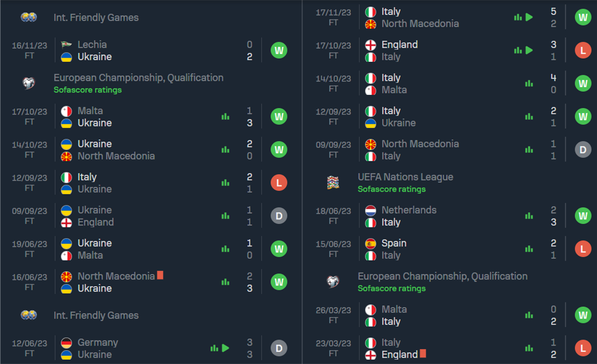
Task: Open left European Championship, Qualification link
Action: [x=138, y=77]
